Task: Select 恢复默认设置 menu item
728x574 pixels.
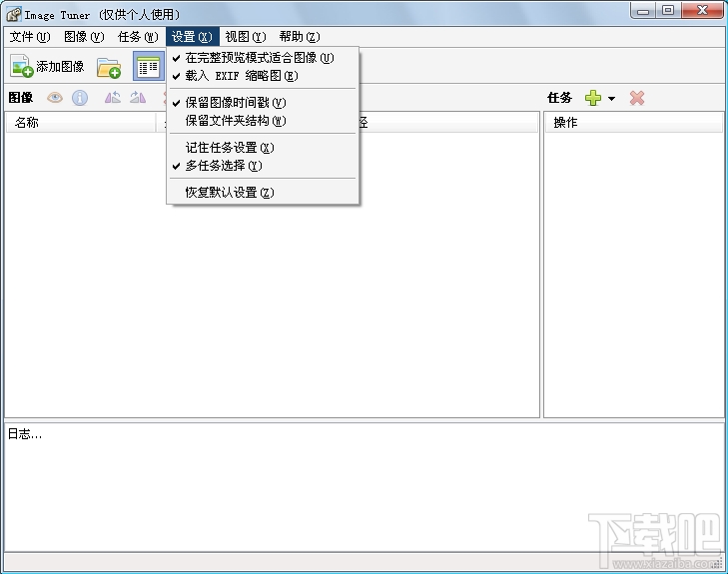Action: pyautogui.click(x=263, y=192)
